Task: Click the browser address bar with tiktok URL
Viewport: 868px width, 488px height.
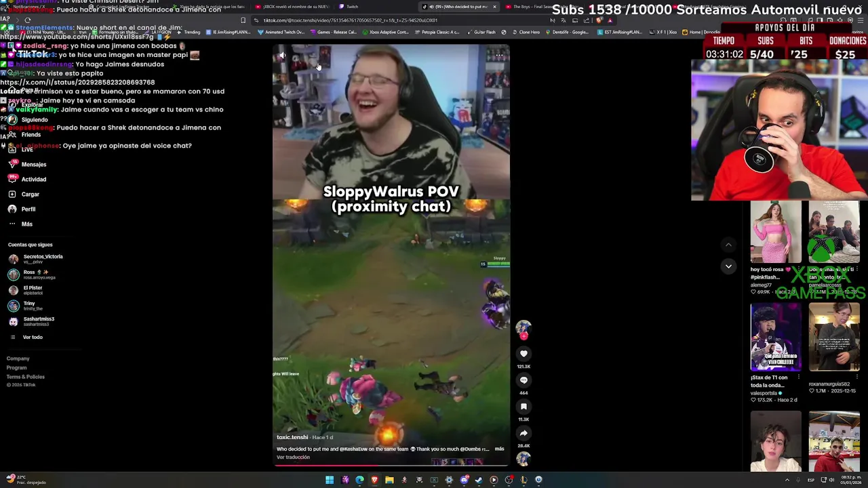Action: [400, 20]
